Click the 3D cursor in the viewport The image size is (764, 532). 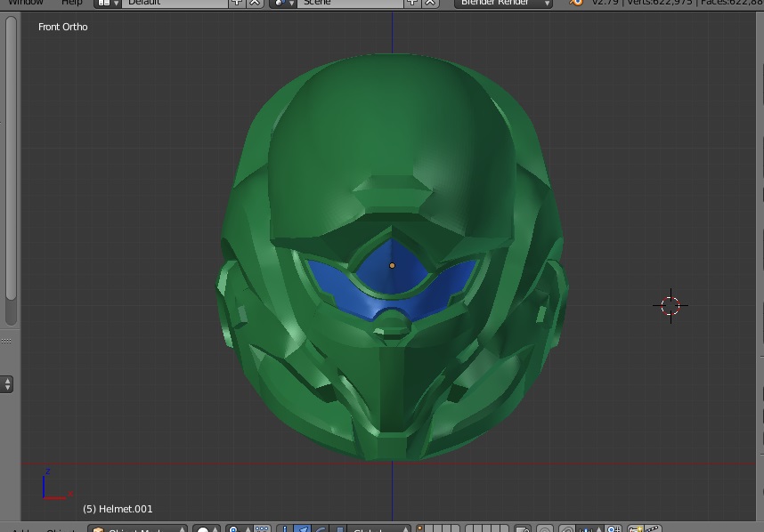click(x=671, y=306)
